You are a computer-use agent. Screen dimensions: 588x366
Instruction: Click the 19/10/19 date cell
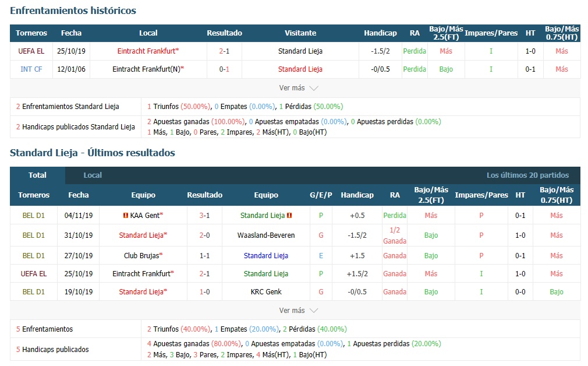pyautogui.click(x=79, y=291)
